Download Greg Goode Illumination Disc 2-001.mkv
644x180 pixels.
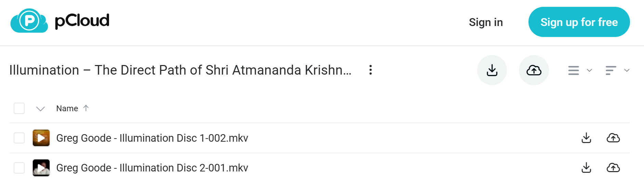(586, 168)
